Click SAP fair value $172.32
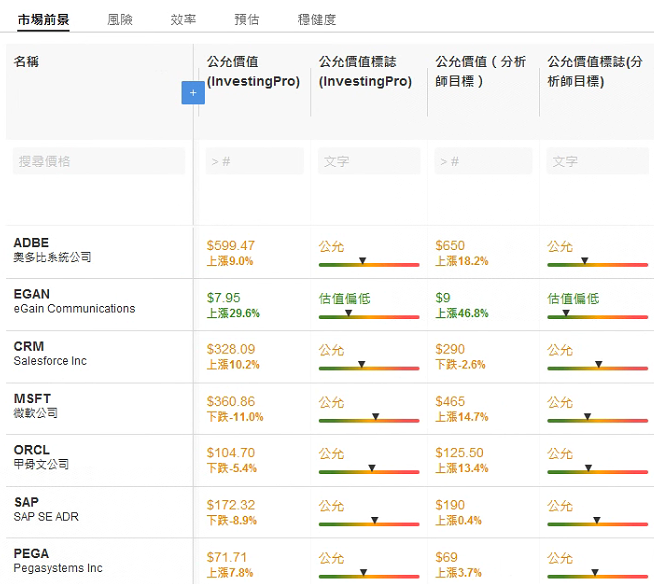The width and height of the screenshot is (654, 584). [x=231, y=505]
